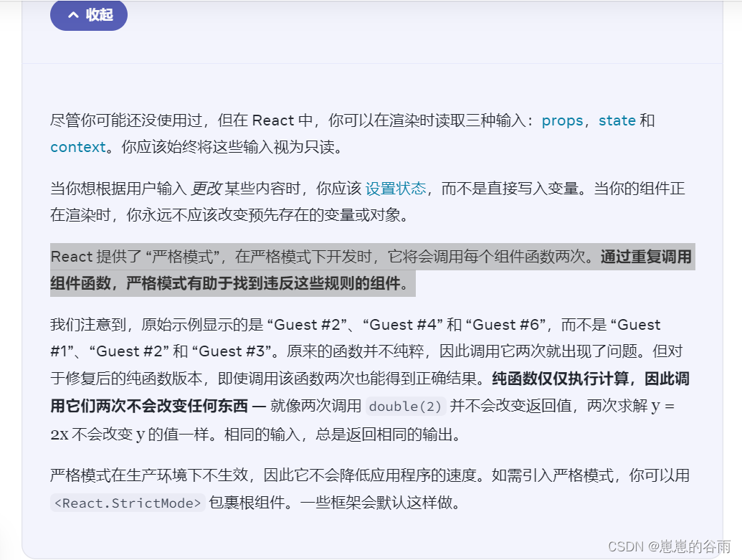Open the props hyperlink
Viewport: 742px width, 560px height.
pos(561,120)
